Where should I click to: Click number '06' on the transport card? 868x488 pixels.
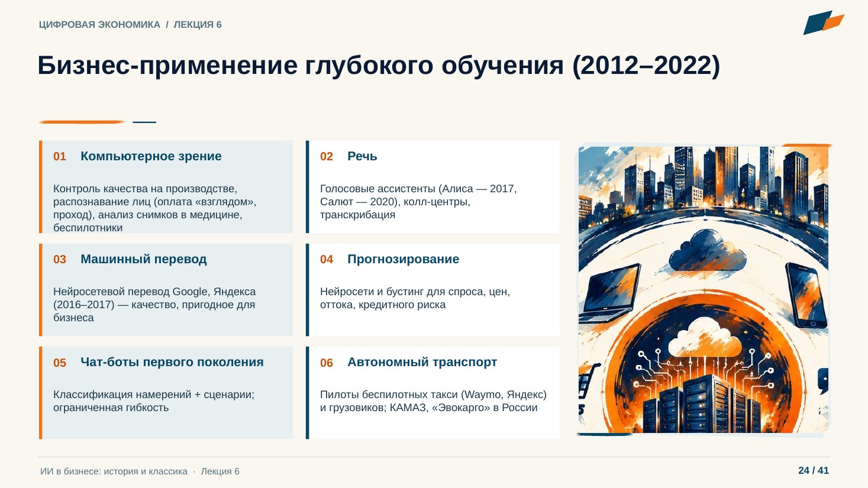tap(327, 363)
